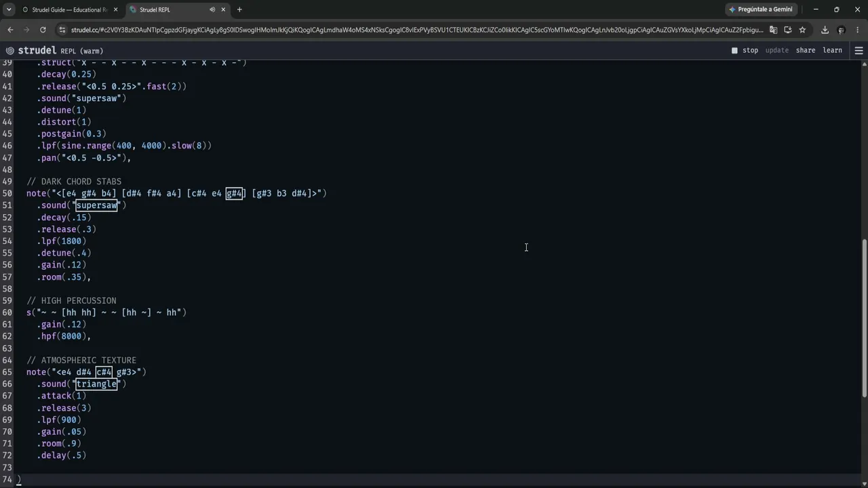
Task: Click the highlighted c#4 note on line 65
Action: point(104,372)
